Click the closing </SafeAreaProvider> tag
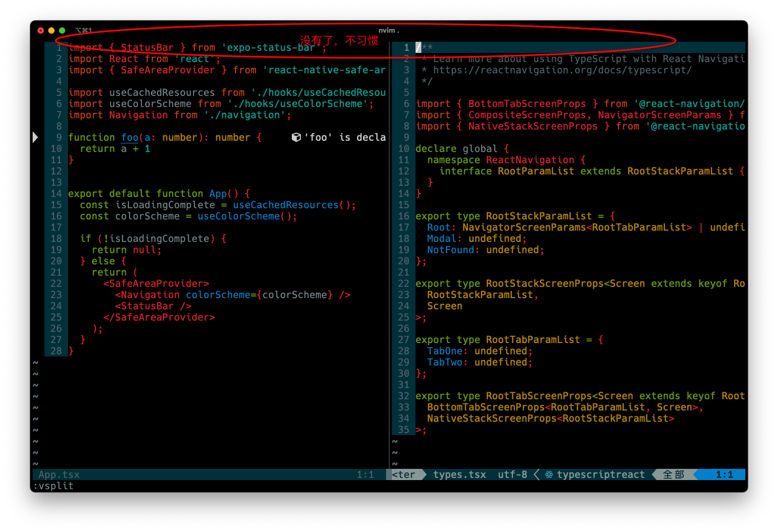 click(159, 317)
